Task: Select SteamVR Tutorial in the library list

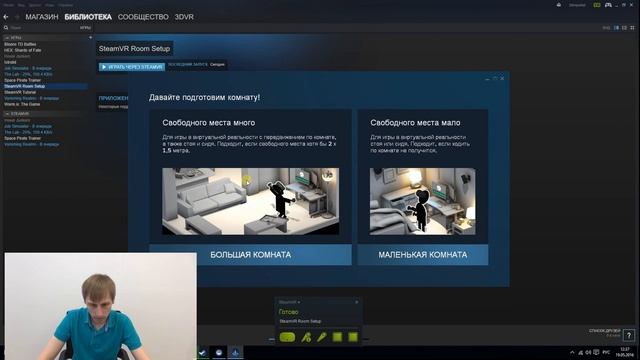Action: tap(20, 92)
